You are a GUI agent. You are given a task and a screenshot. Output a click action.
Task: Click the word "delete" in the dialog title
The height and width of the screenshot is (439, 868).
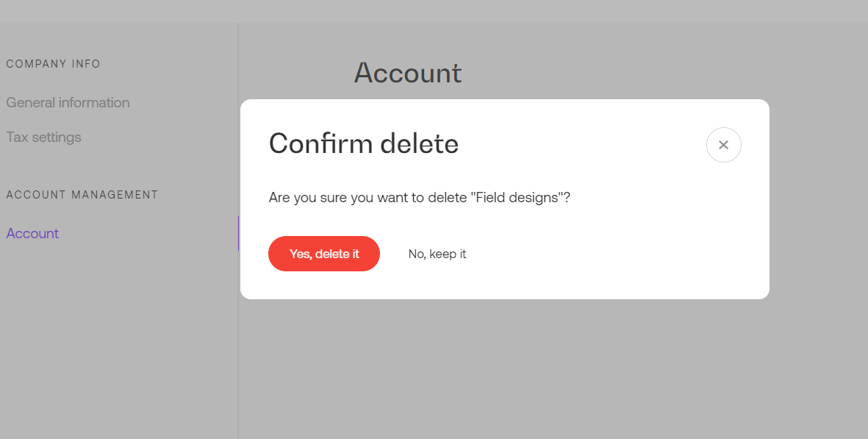(420, 143)
